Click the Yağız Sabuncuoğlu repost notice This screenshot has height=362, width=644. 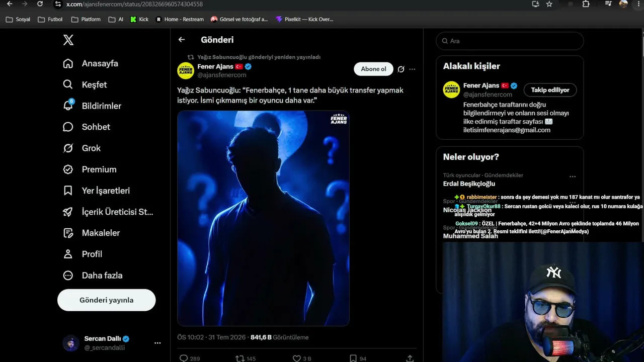[259, 57]
